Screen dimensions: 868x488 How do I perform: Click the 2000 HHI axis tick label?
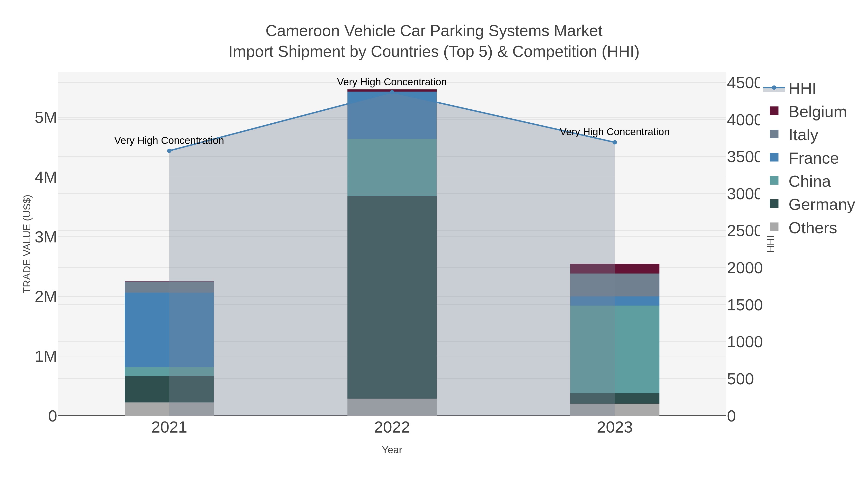pyautogui.click(x=745, y=268)
